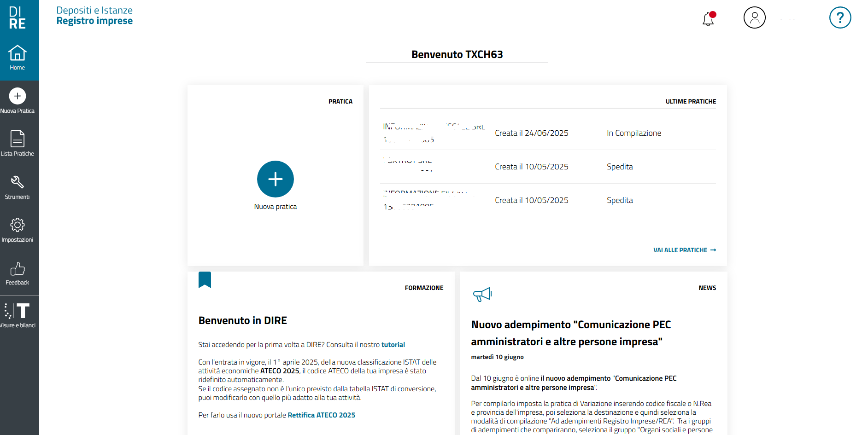Screen dimensions: 868x435
Task: Click the News megaphone icon
Action: pos(482,294)
